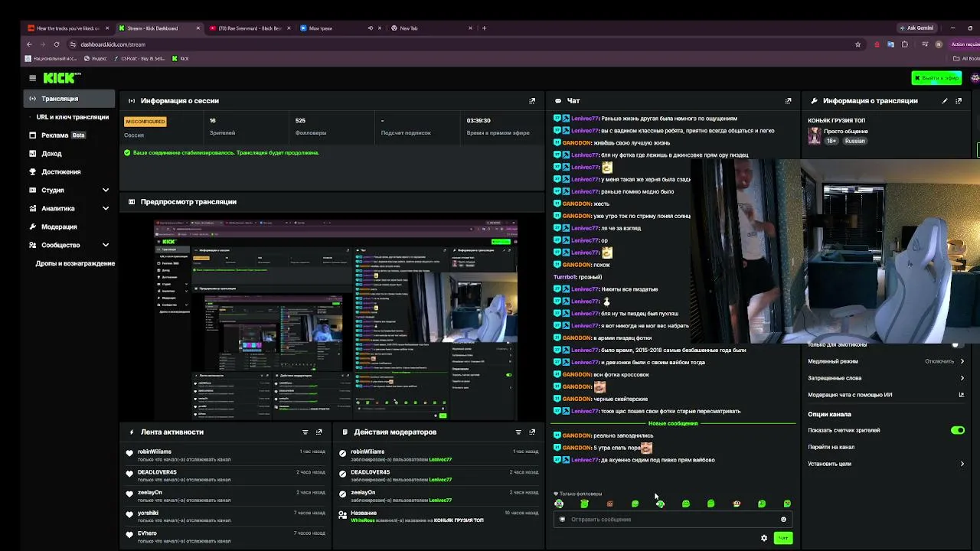
Task: Click the Kick logo in the dashboard header
Action: tap(61, 78)
